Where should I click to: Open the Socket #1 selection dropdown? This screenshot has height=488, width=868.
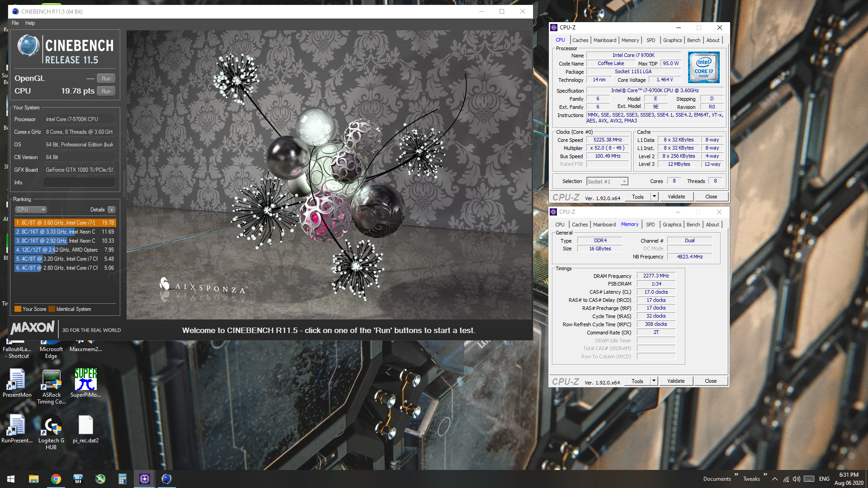pyautogui.click(x=607, y=182)
